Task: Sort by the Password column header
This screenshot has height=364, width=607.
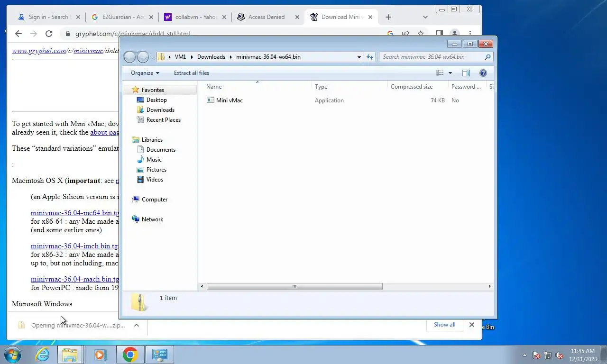Action: [467, 87]
